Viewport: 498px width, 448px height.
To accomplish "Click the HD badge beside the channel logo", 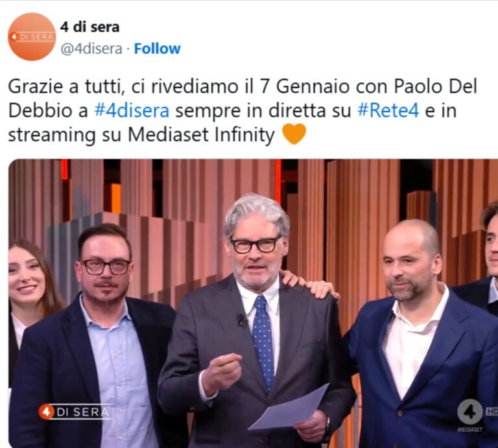I will (x=492, y=412).
